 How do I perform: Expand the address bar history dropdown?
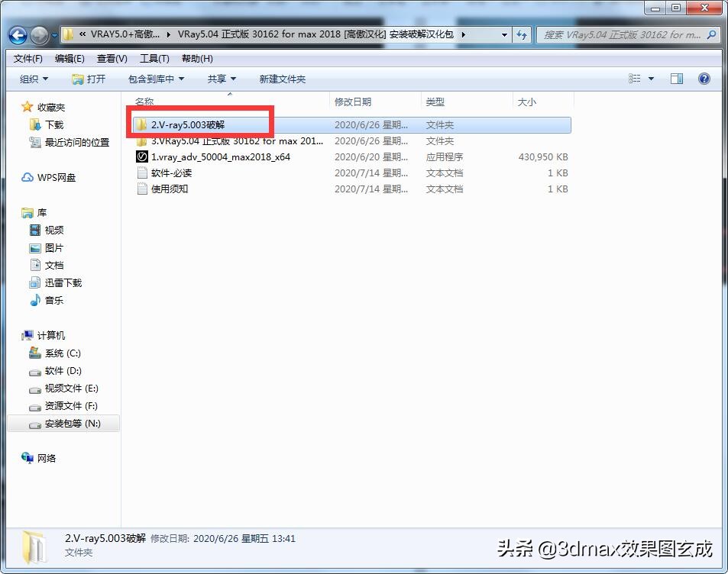(504, 35)
